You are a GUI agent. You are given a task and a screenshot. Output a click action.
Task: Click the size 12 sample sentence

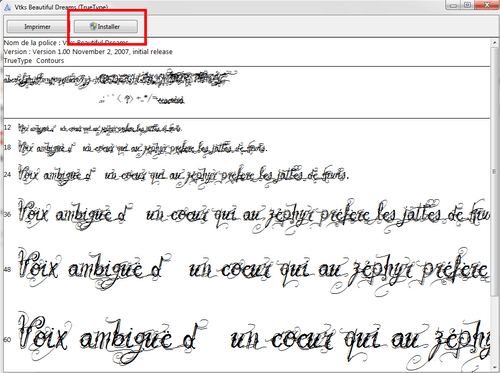100,128
